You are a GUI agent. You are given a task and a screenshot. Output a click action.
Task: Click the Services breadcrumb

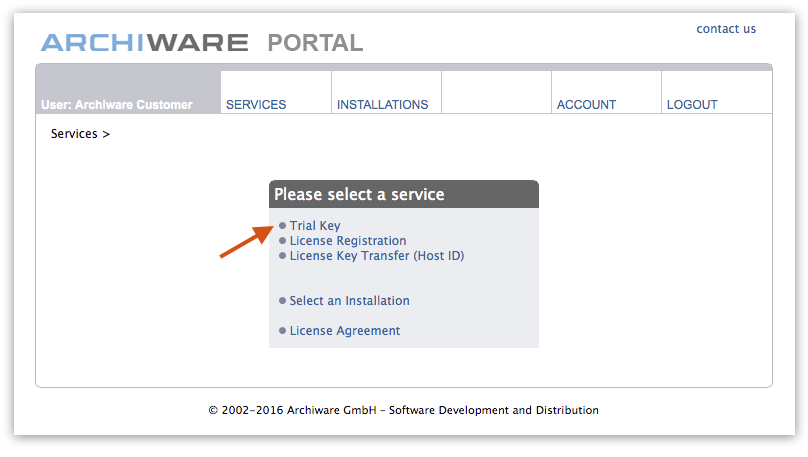click(x=74, y=134)
